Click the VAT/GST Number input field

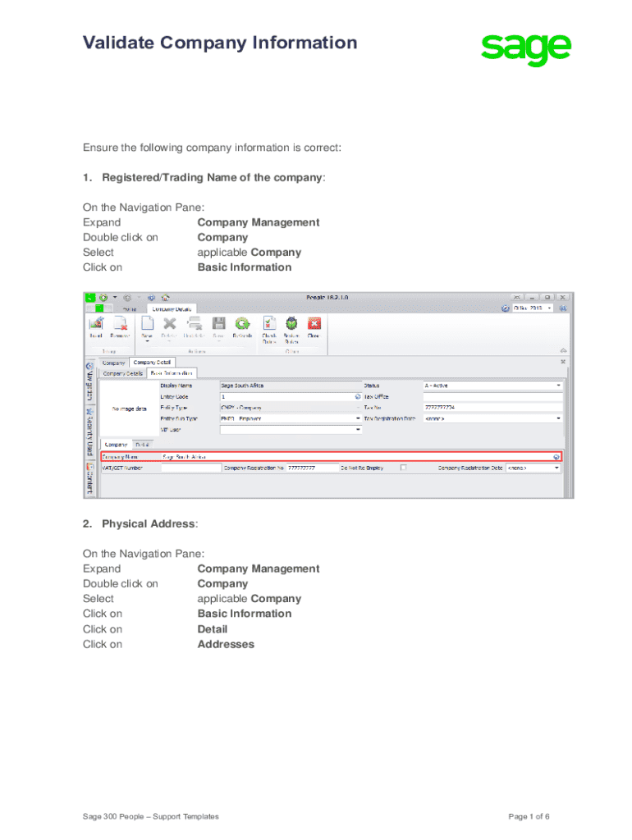tap(190, 468)
